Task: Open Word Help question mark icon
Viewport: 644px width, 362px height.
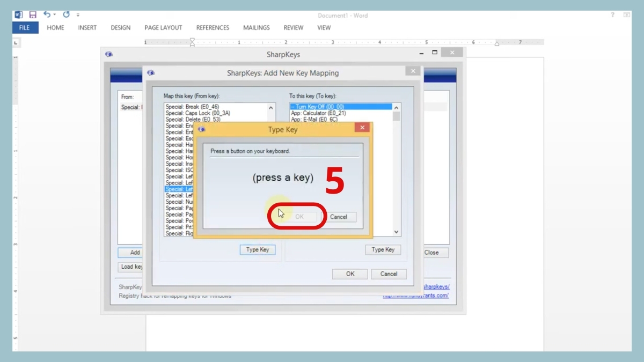Action: (612, 15)
